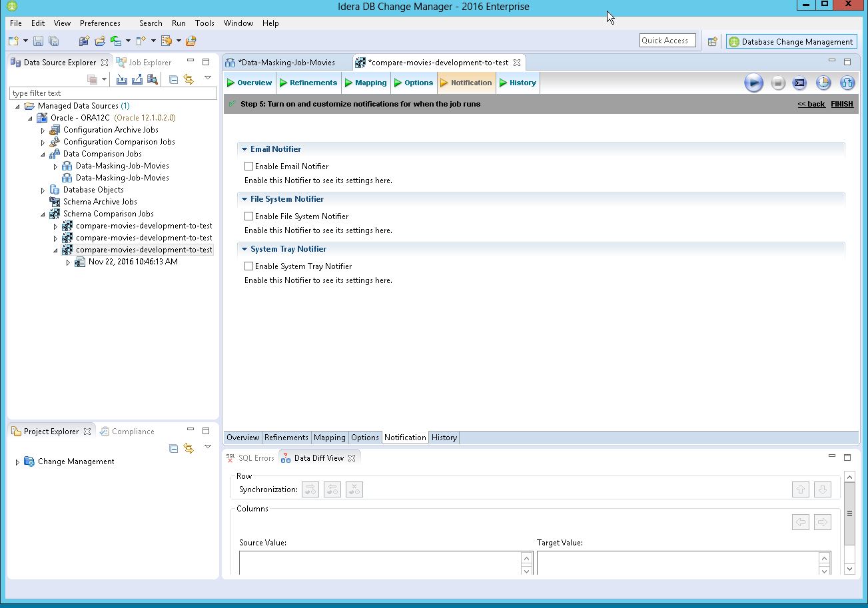Click the orange folder report icon
868x608 pixels.
[x=191, y=41]
